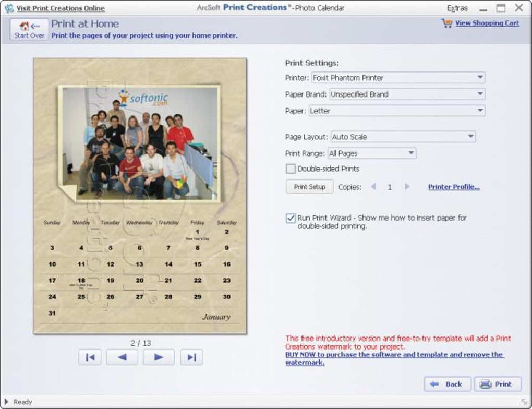532x409 pixels.
Task: Open the Printer dropdown showing Foxit Phantom Printer
Action: pyautogui.click(x=398, y=78)
